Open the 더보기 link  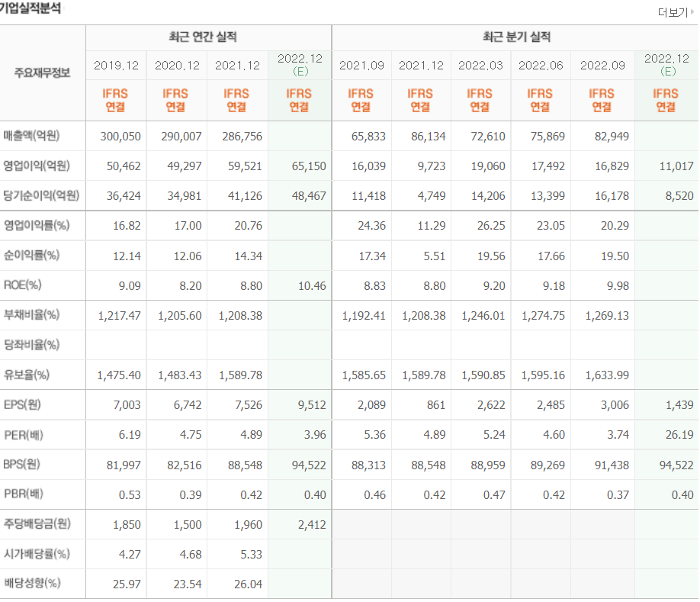676,12
